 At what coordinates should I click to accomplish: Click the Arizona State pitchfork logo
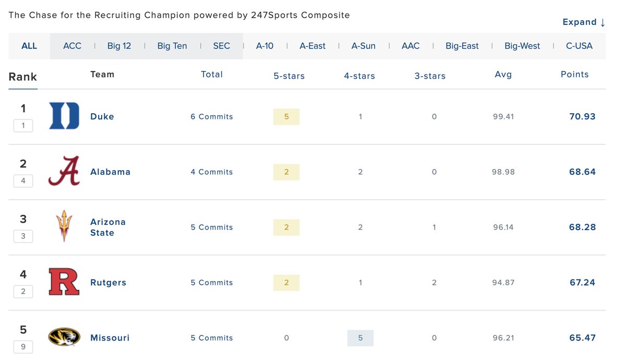point(64,226)
